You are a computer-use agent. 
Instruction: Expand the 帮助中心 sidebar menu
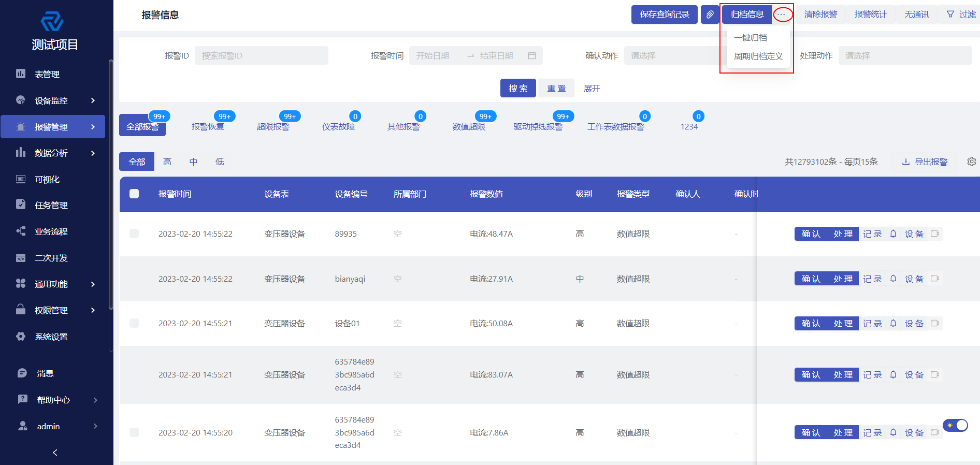point(53,400)
